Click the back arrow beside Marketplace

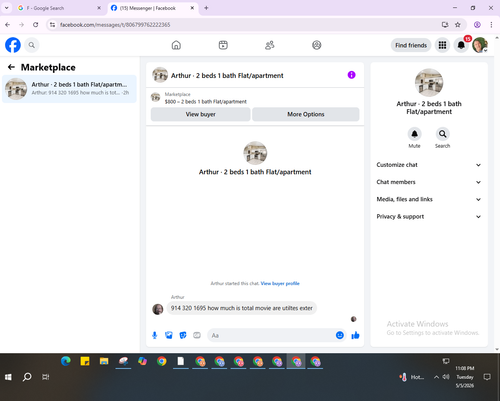pos(11,67)
